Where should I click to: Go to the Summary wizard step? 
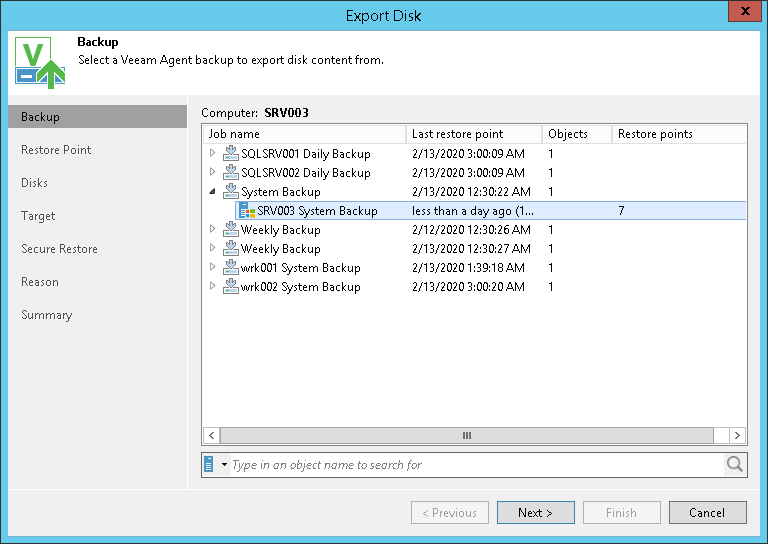pos(47,315)
